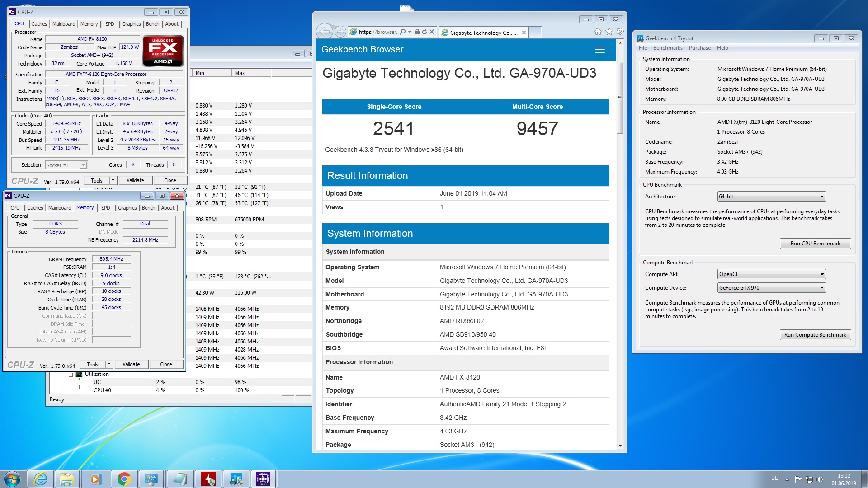868x488 pixels.
Task: Open Graphics tab in CPU-Z Memory window
Action: click(x=127, y=208)
